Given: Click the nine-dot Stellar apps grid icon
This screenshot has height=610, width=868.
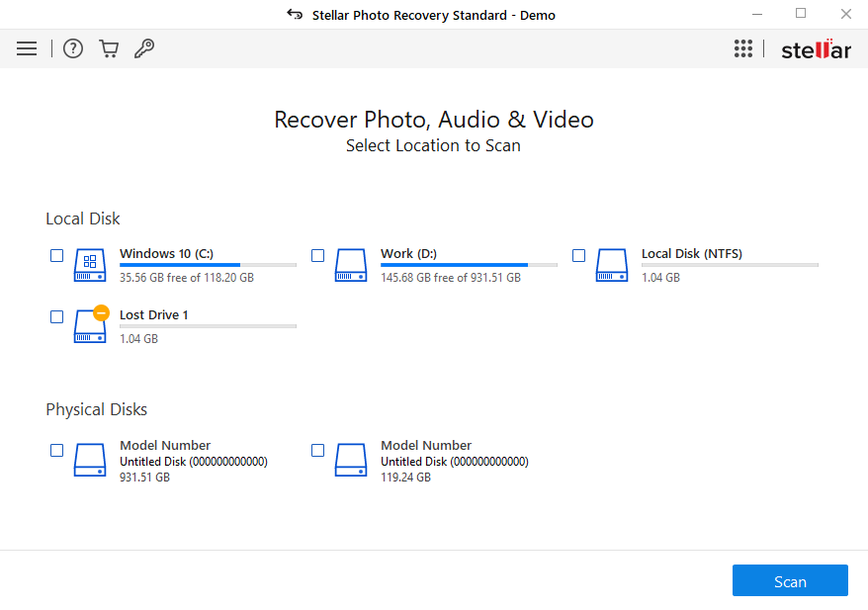Looking at the screenshot, I should point(742,48).
